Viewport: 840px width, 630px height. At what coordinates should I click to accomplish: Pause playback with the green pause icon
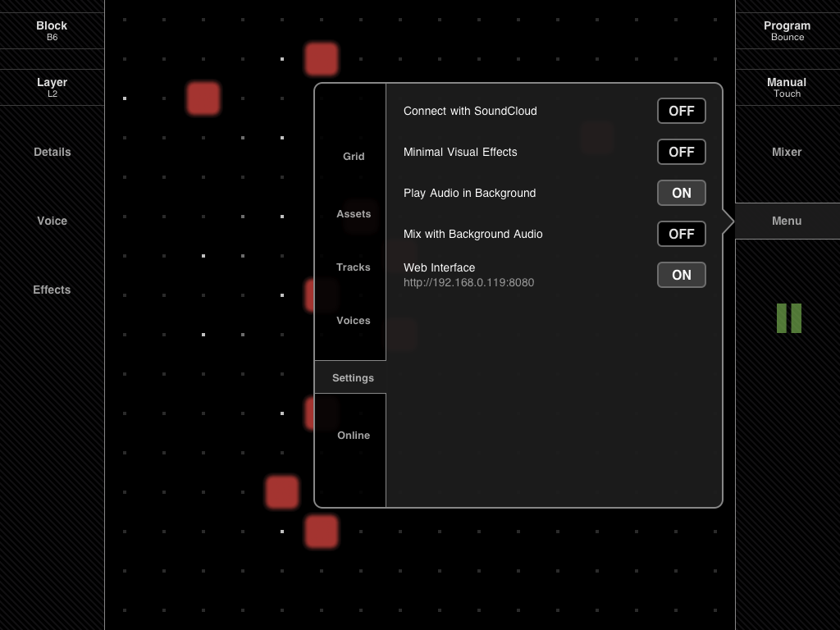788,318
